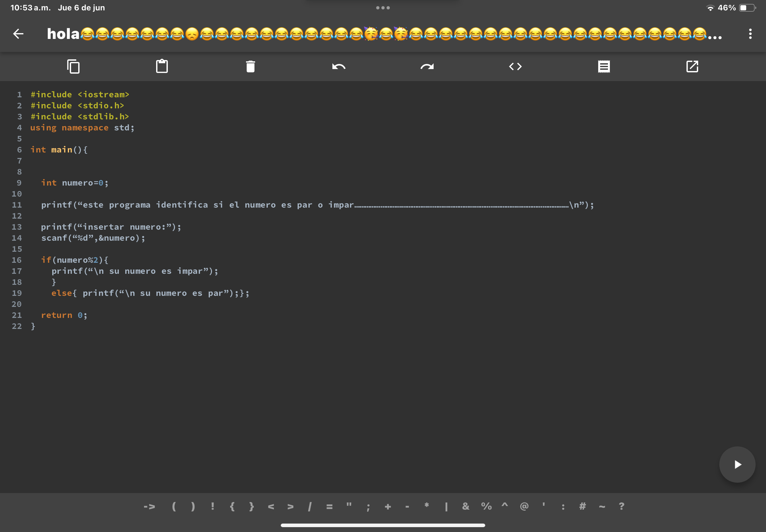Undo the last edit
Image resolution: width=766 pixels, height=532 pixels.
point(339,67)
